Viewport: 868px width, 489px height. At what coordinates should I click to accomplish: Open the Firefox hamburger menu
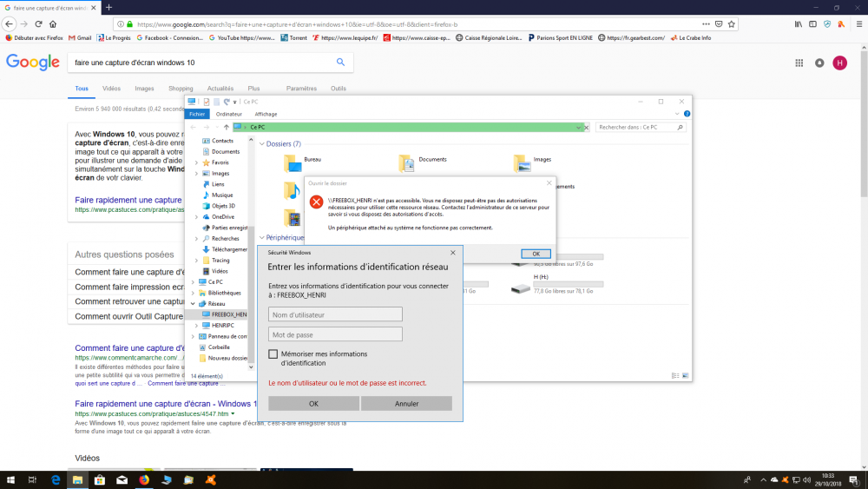[x=858, y=23]
